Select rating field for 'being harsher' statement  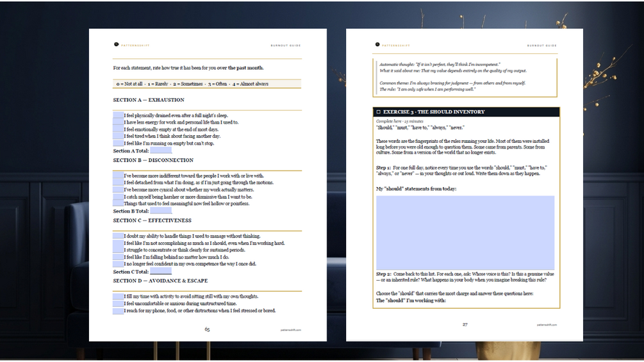coord(119,197)
